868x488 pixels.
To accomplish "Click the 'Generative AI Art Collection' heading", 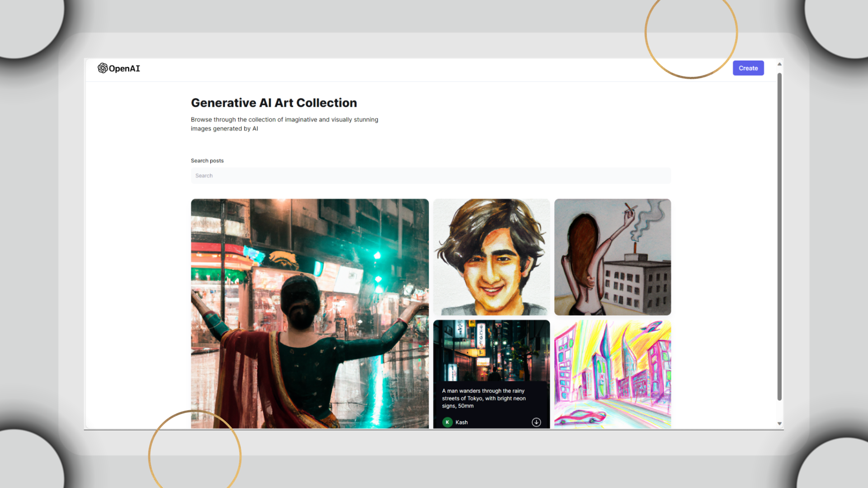I will pos(274,103).
